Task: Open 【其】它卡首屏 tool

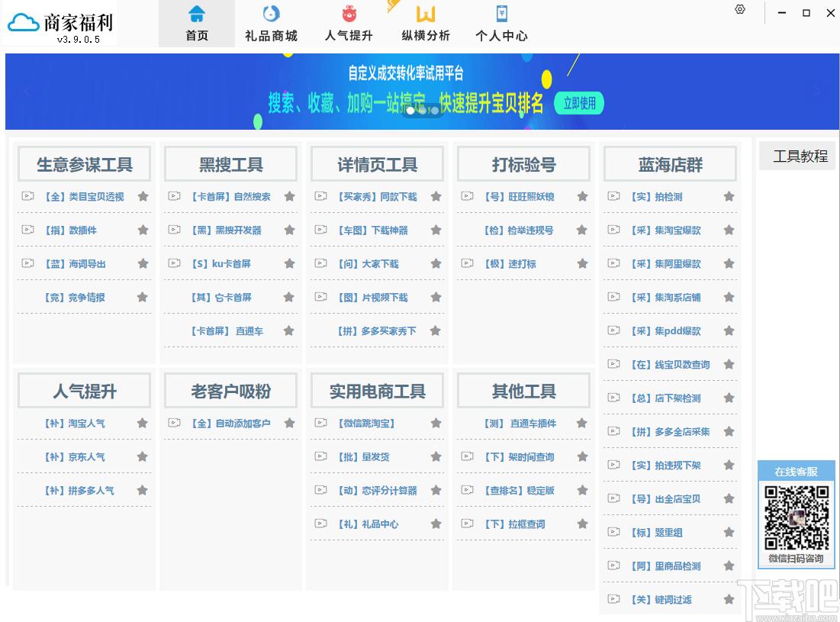Action: 221,298
